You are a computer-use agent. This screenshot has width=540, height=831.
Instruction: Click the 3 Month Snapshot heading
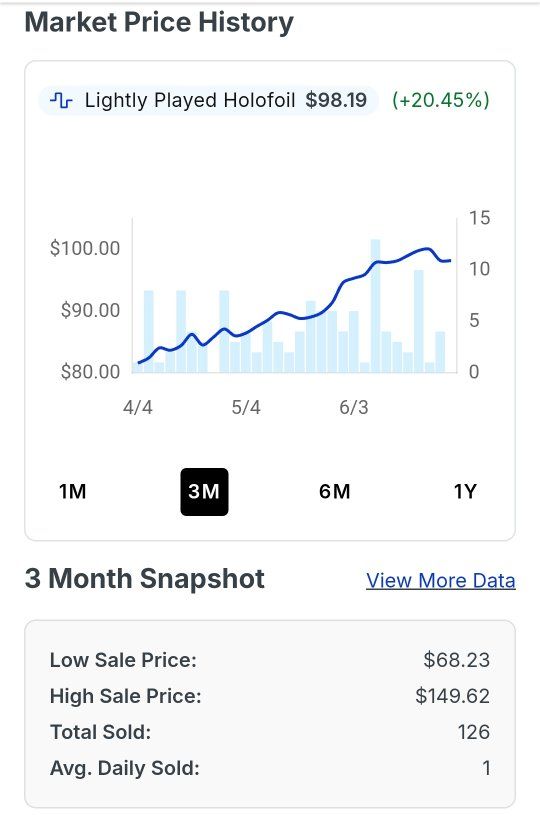145,578
